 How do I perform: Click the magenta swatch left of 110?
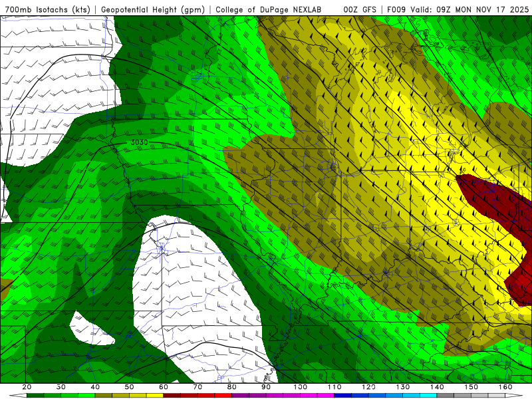(326, 396)
